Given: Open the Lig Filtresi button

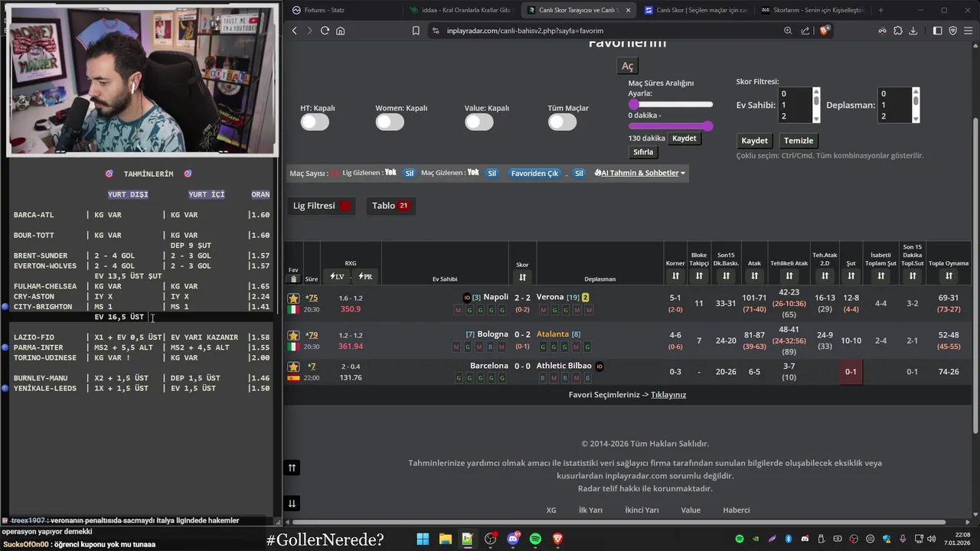Looking at the screenshot, I should click(x=322, y=206).
